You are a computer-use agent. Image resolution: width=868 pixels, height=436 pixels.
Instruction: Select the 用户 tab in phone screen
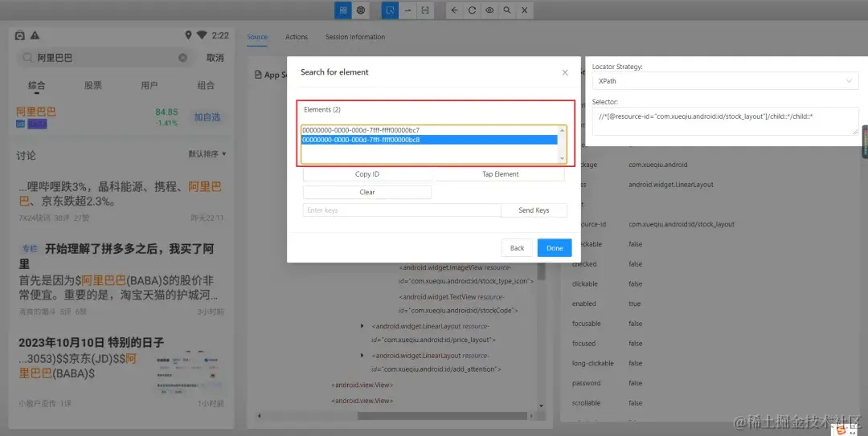tap(149, 85)
